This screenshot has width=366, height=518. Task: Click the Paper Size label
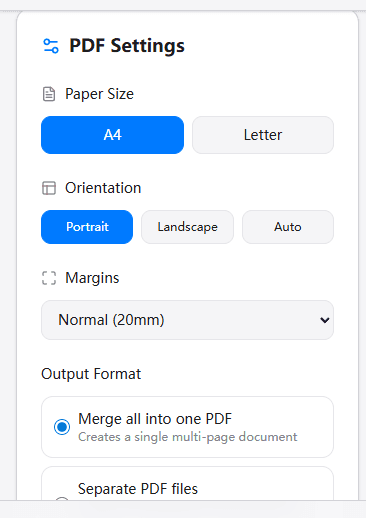(x=99, y=94)
